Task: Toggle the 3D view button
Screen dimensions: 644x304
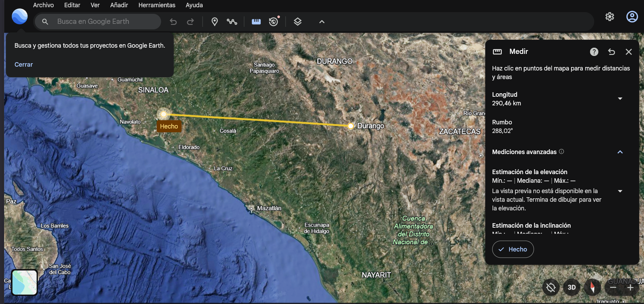Action: [572, 287]
